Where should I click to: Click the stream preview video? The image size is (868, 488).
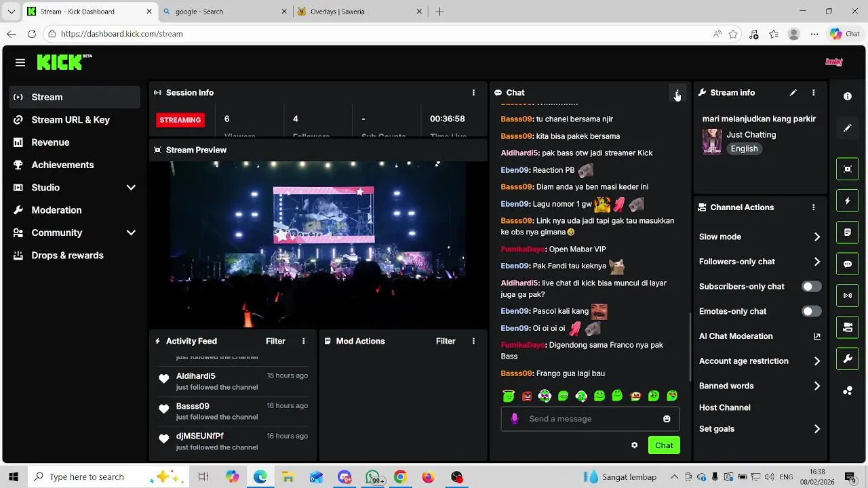click(x=319, y=244)
